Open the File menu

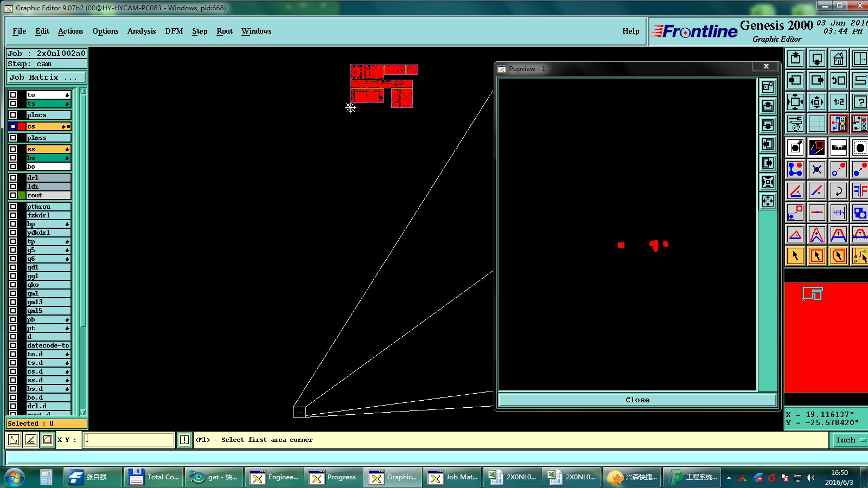coord(20,31)
